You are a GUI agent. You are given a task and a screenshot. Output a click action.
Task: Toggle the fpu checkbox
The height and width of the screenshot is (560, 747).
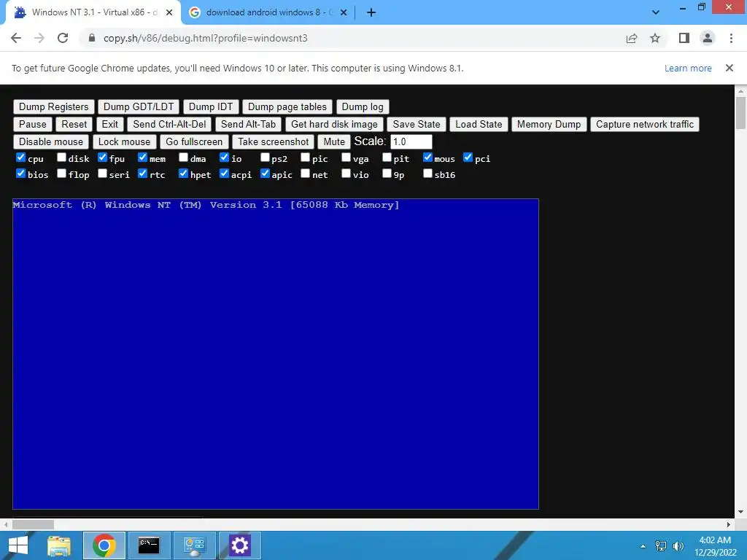(102, 157)
